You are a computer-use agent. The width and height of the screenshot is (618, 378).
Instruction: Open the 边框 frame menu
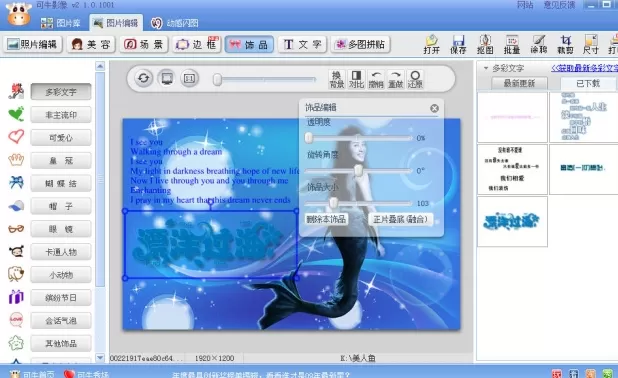(197, 44)
